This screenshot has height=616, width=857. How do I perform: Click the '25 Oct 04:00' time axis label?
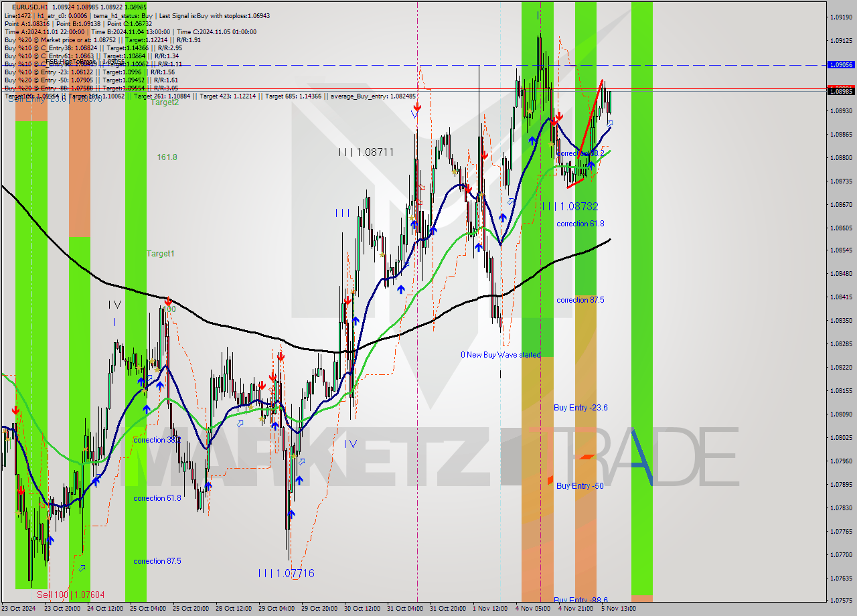tap(147, 609)
